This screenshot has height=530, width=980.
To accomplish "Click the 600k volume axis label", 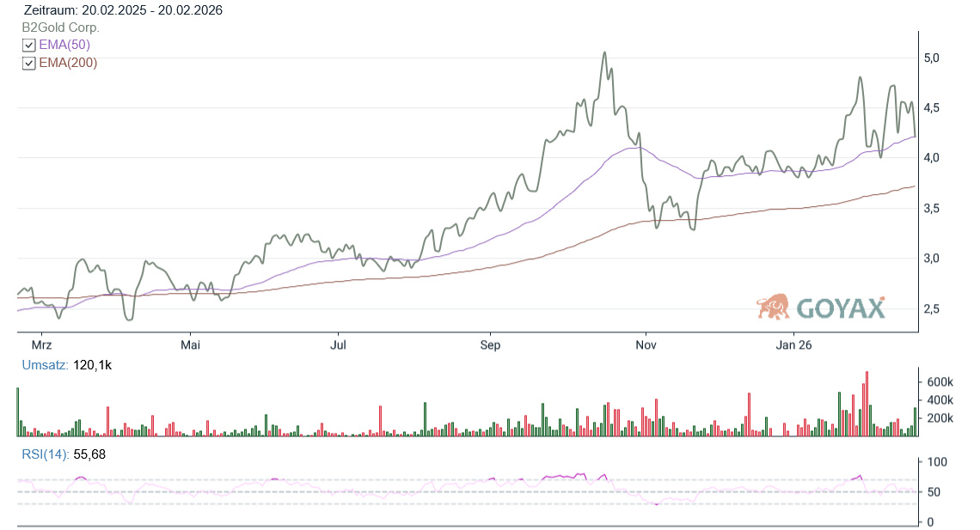I will coord(939,381).
